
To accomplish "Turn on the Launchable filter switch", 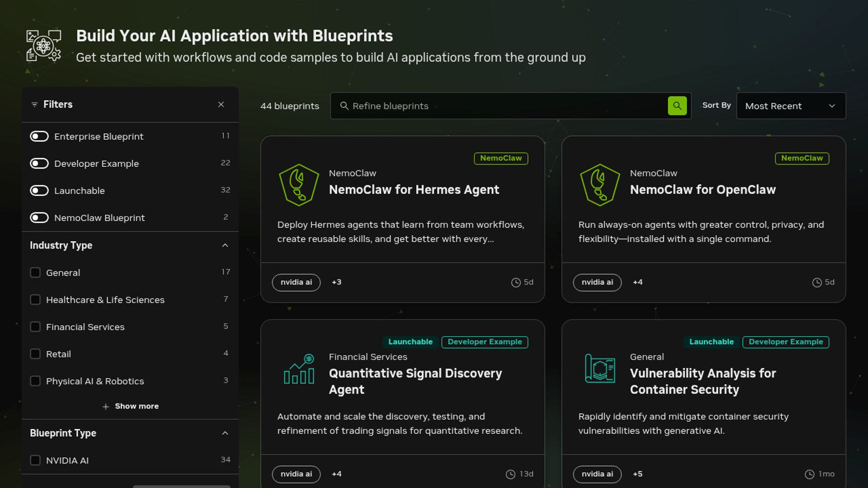I will (39, 191).
